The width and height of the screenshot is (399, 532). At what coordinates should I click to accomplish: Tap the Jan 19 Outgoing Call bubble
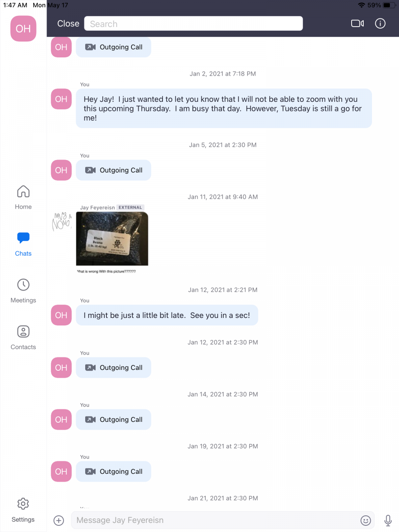(x=113, y=472)
